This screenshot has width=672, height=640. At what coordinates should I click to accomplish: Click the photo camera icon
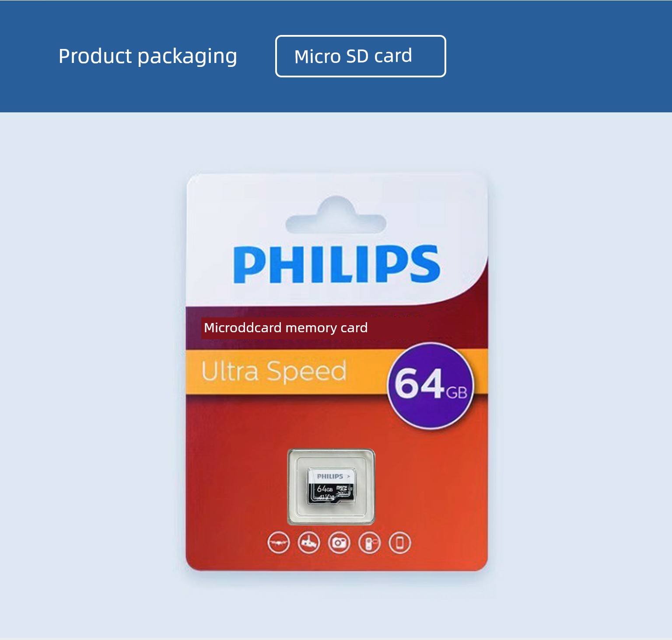pyautogui.click(x=339, y=543)
